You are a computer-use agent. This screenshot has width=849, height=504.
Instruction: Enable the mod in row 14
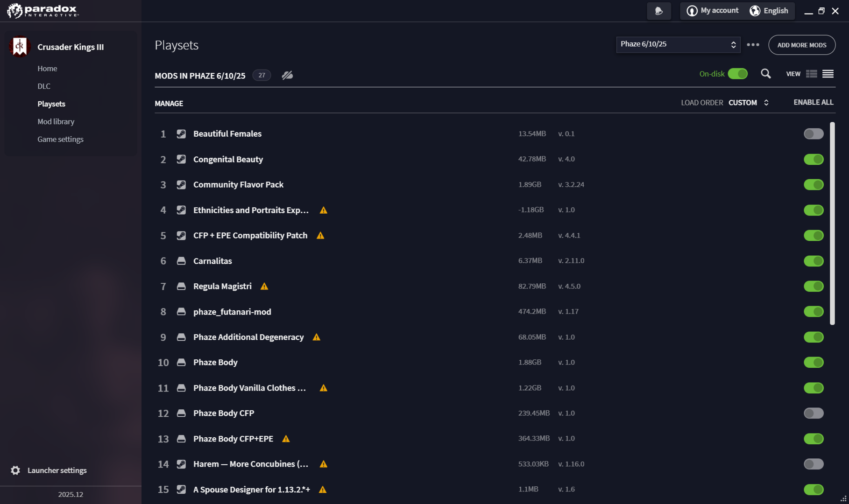click(814, 464)
